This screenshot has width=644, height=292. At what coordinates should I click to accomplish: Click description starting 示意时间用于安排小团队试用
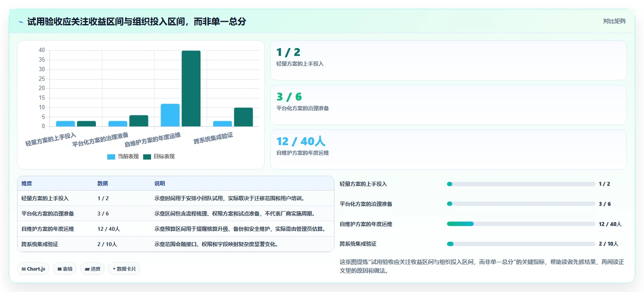pos(229,198)
